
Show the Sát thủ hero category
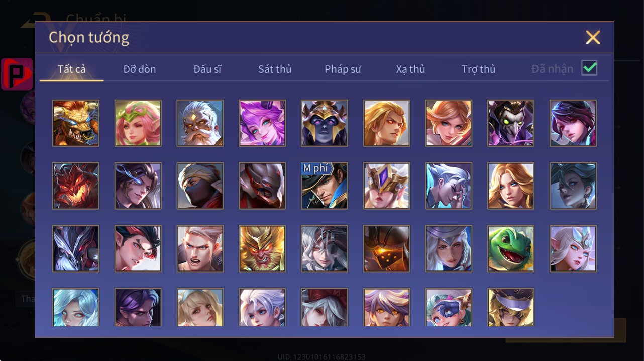275,69
